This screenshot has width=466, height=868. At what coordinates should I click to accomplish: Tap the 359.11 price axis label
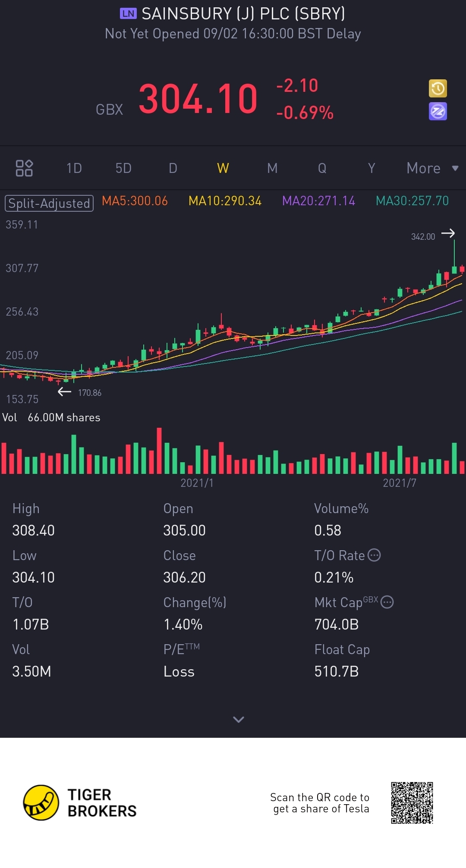point(22,225)
